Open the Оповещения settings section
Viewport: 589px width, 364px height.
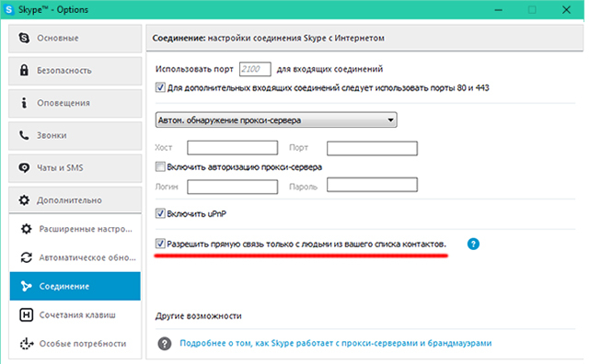[x=75, y=103]
